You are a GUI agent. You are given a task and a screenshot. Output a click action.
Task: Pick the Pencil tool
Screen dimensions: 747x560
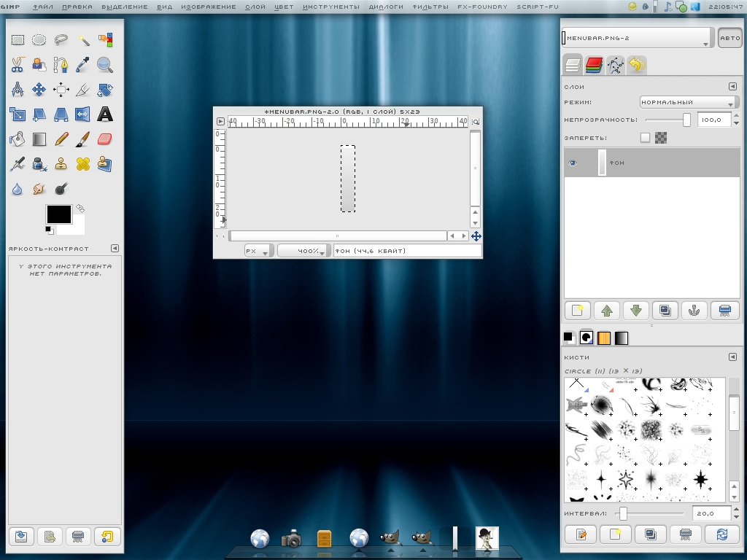click(x=61, y=139)
